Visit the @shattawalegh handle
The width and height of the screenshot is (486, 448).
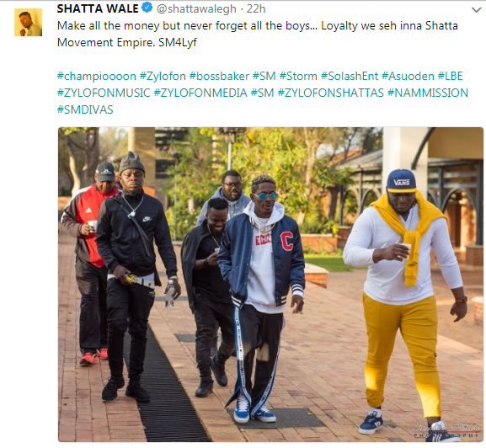(x=196, y=9)
